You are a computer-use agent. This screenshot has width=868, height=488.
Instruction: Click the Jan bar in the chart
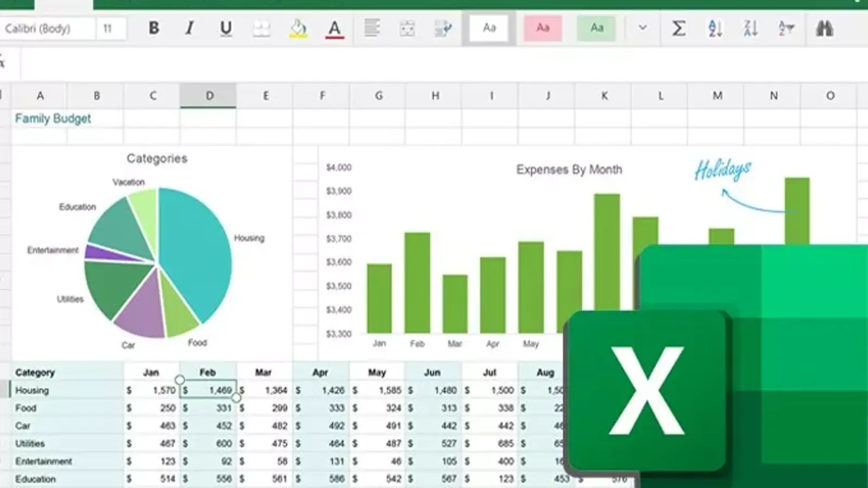pos(379,298)
